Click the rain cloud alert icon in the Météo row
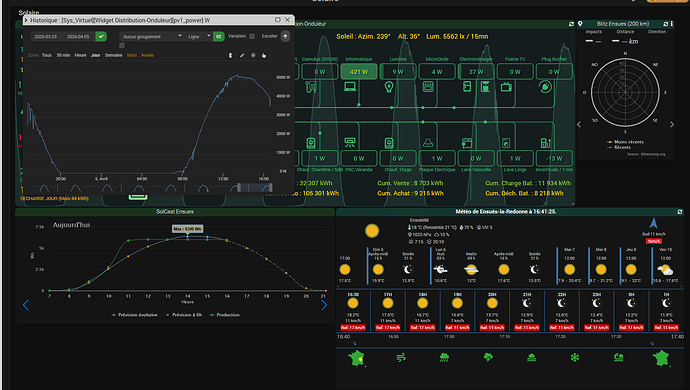Image resolution: width=690 pixels, height=390 pixels. click(444, 358)
